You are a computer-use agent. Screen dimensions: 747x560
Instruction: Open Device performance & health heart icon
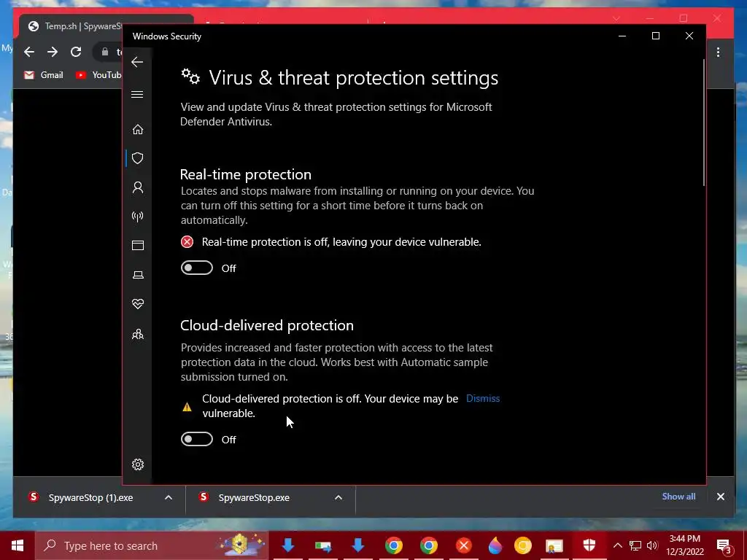pyautogui.click(x=138, y=304)
